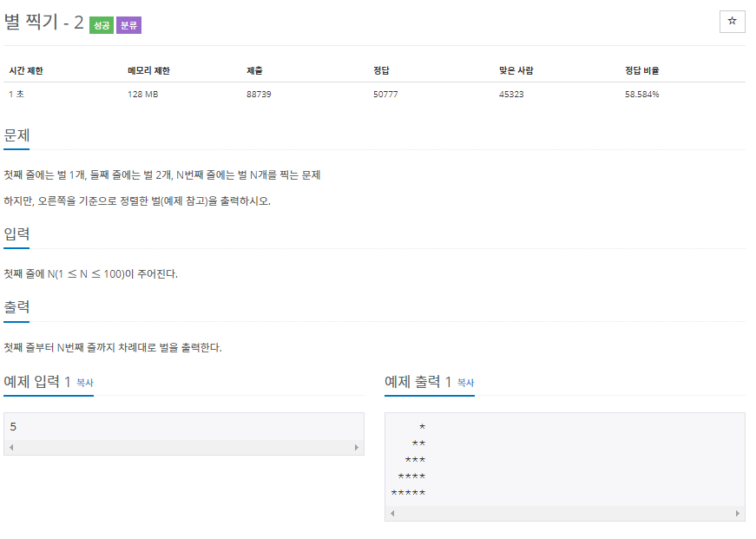Click the input constraint N(1 ≤ N ≤ 100) sentence
Image resolution: width=756 pixels, height=539 pixels.
coord(90,273)
